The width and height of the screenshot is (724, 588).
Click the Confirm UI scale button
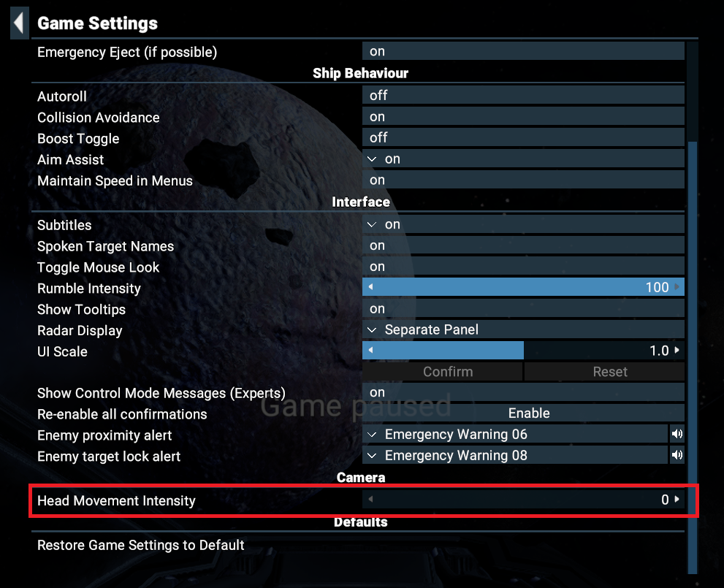pyautogui.click(x=442, y=372)
